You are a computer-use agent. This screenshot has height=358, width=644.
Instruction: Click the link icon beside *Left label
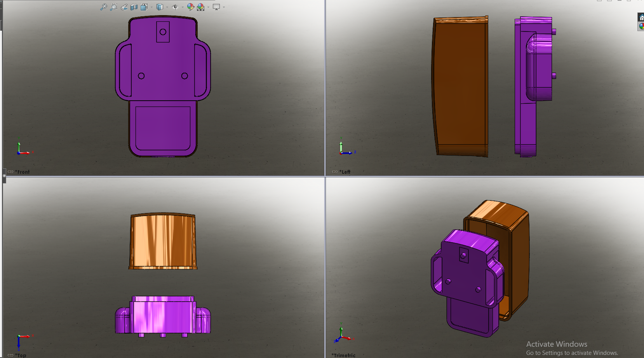tap(335, 172)
